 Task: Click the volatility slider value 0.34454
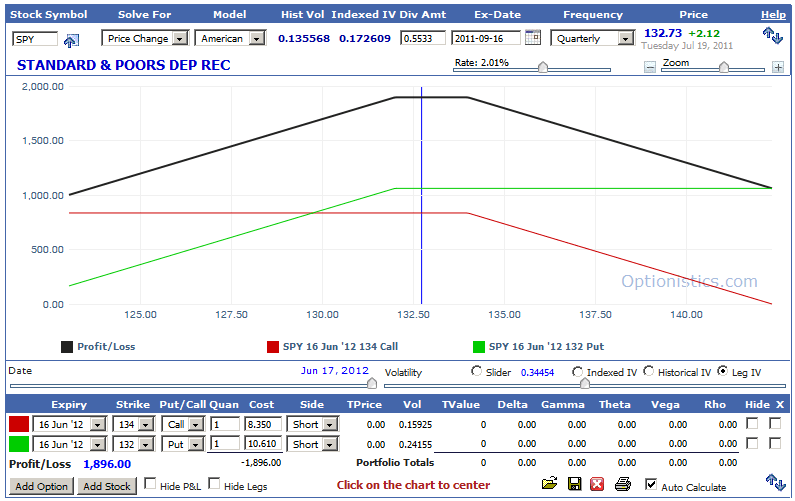point(537,373)
